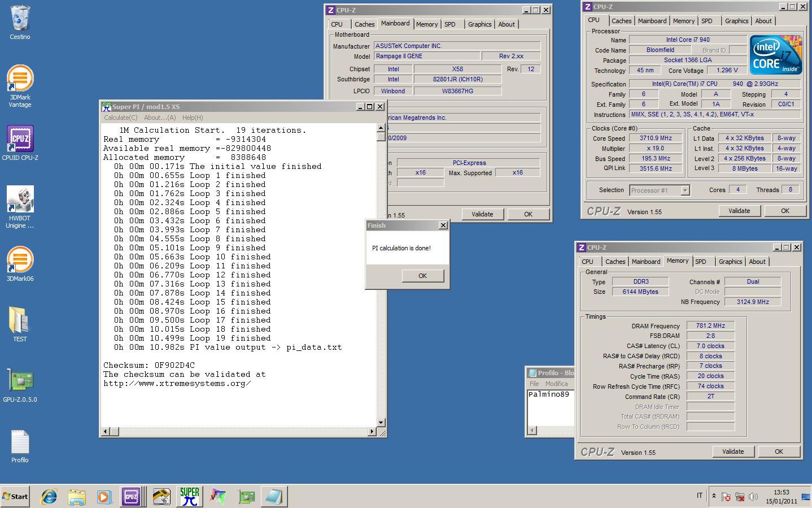
Task: Click OK in CPU-Z Memory window
Action: pos(779,451)
